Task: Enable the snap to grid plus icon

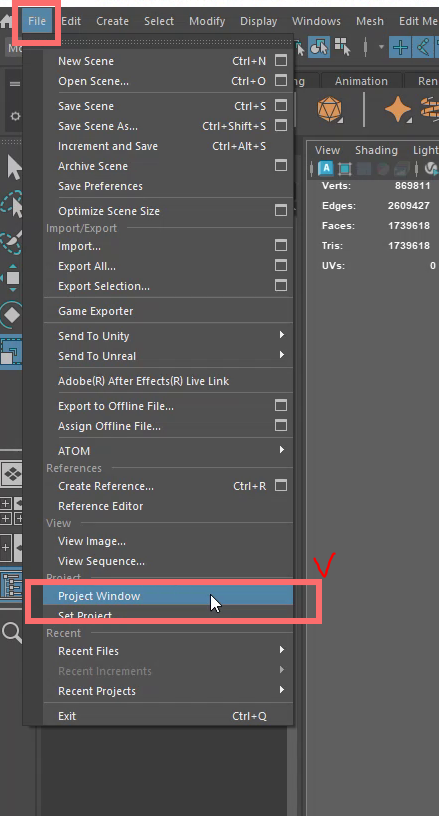Action: pyautogui.click(x=400, y=48)
